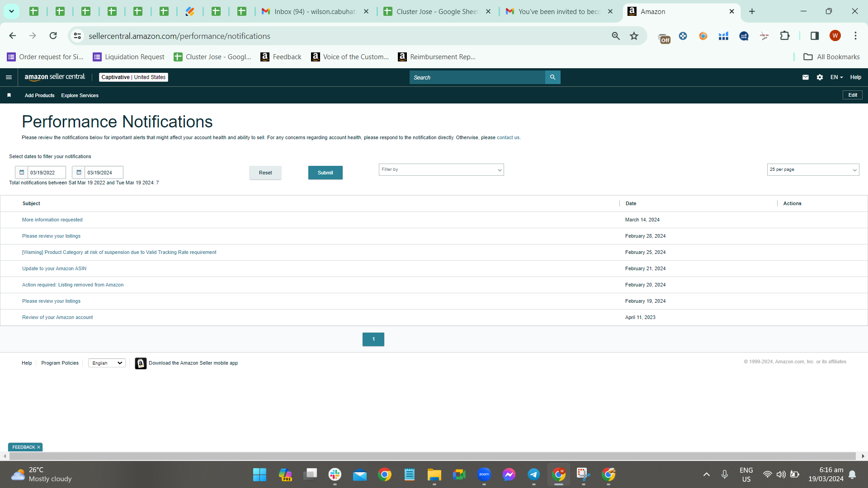Image resolution: width=868 pixels, height=488 pixels.
Task: Click the Captivative United States account switcher
Action: [x=133, y=77]
